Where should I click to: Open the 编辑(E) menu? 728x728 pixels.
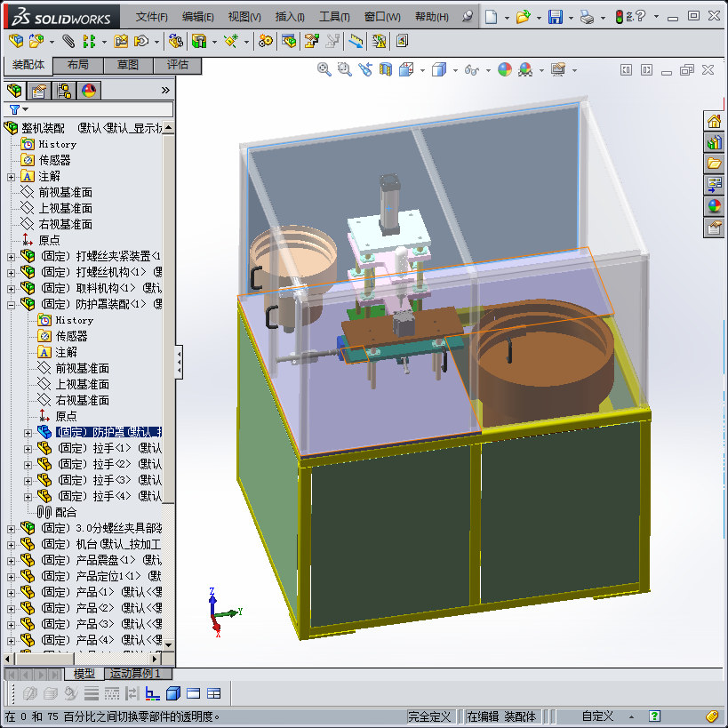198,17
